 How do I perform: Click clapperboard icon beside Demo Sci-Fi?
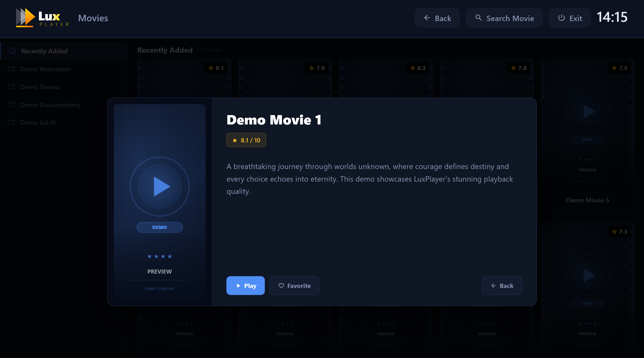pyautogui.click(x=11, y=122)
